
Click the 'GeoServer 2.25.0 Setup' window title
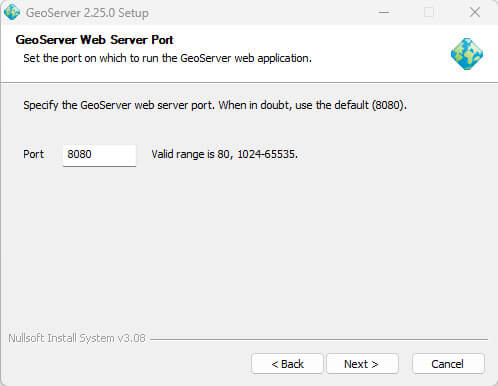(87, 13)
